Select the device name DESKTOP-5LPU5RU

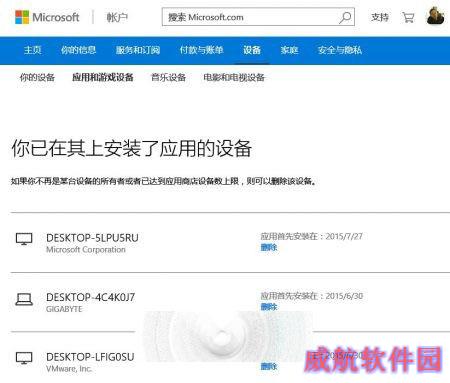coord(92,238)
